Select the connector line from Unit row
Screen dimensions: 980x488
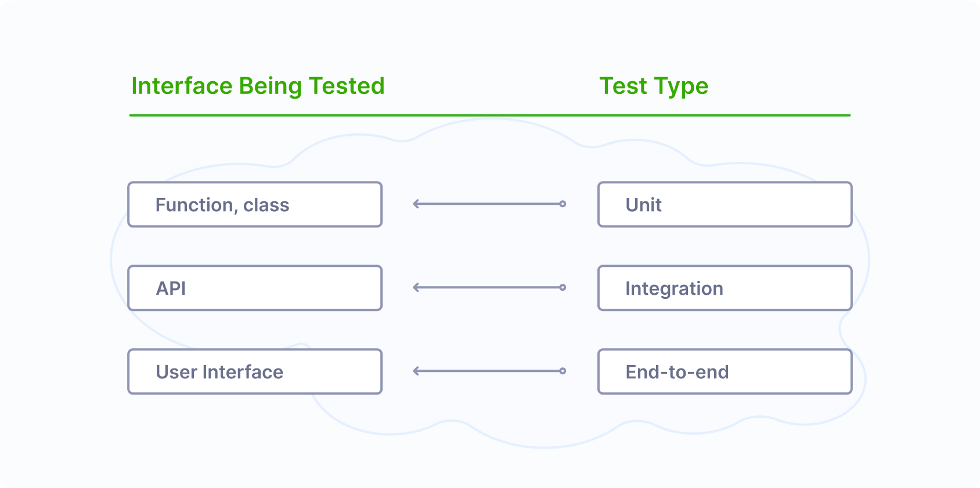pos(489,204)
